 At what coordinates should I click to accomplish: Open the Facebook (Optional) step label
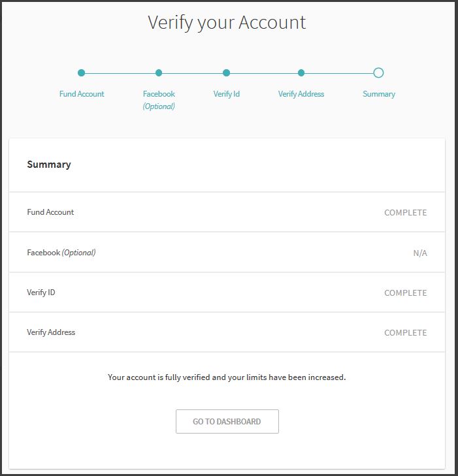point(159,100)
